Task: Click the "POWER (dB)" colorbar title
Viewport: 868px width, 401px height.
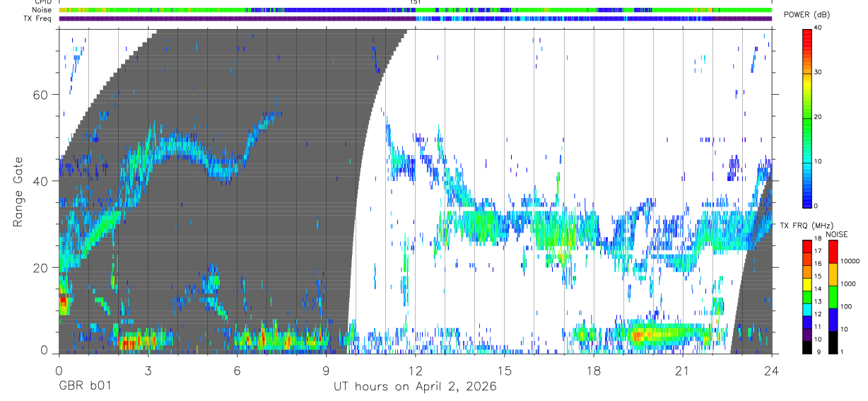Action: 808,15
